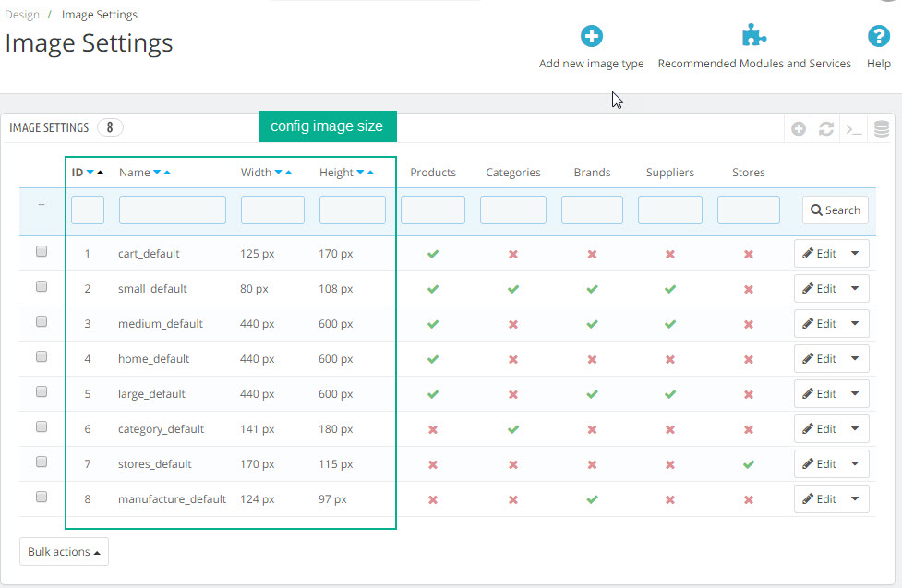902x588 pixels.
Task: Open Bulk actions dropdown
Action: click(64, 552)
